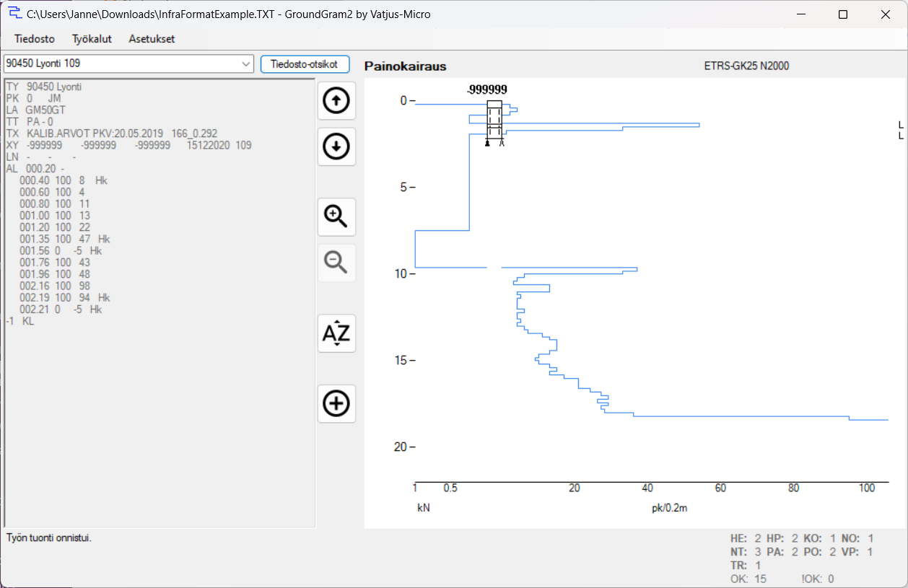908x588 pixels.
Task: Click the GroundGram2 app icon in title bar
Action: [14, 14]
